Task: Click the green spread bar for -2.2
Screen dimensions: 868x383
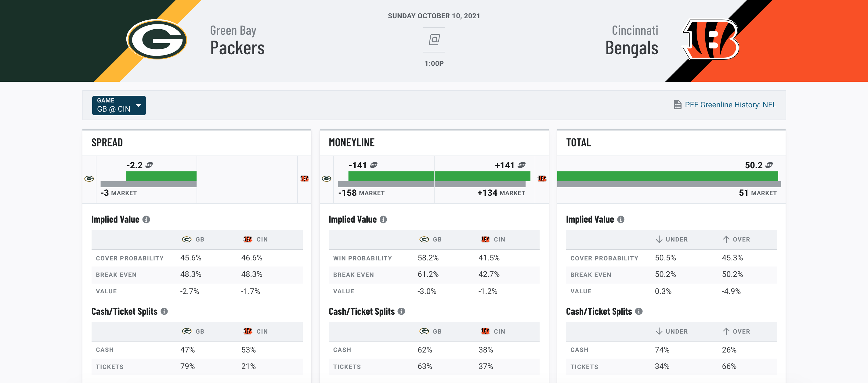Action: pos(161,176)
